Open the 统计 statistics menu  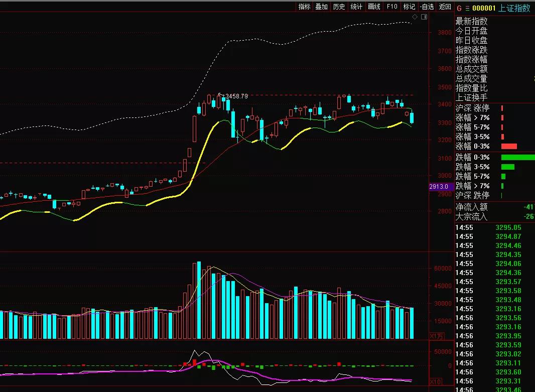coord(356,7)
